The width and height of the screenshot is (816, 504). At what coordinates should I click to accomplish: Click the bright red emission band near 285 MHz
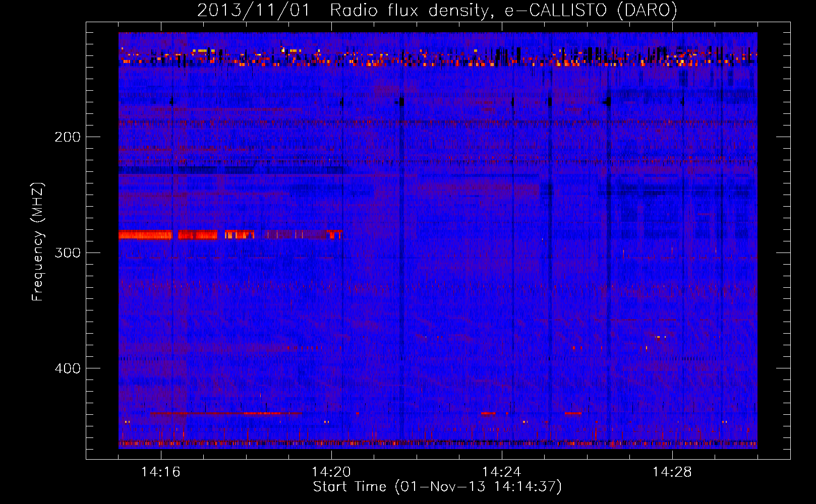pos(230,234)
